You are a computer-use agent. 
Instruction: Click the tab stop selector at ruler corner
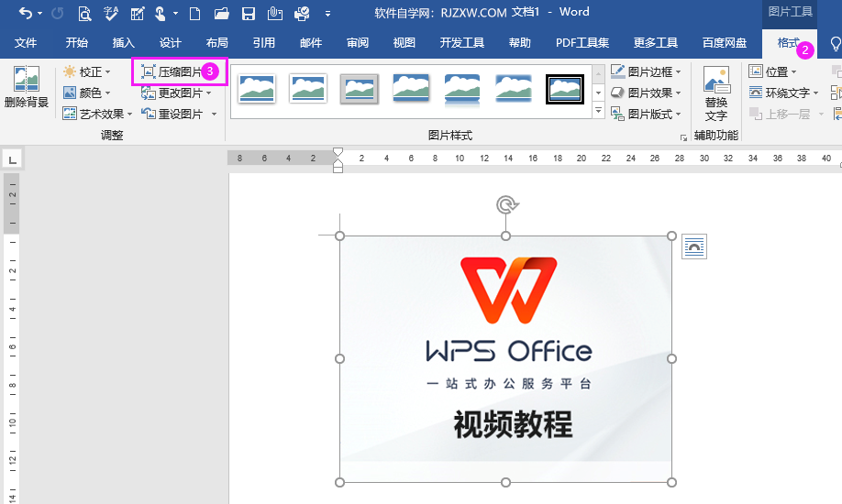point(12,159)
